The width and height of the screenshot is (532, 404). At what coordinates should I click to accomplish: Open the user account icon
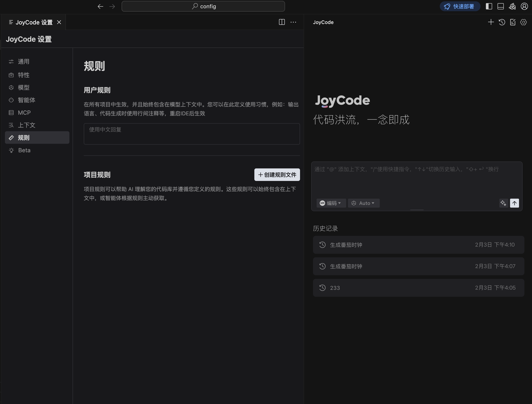pos(524,6)
